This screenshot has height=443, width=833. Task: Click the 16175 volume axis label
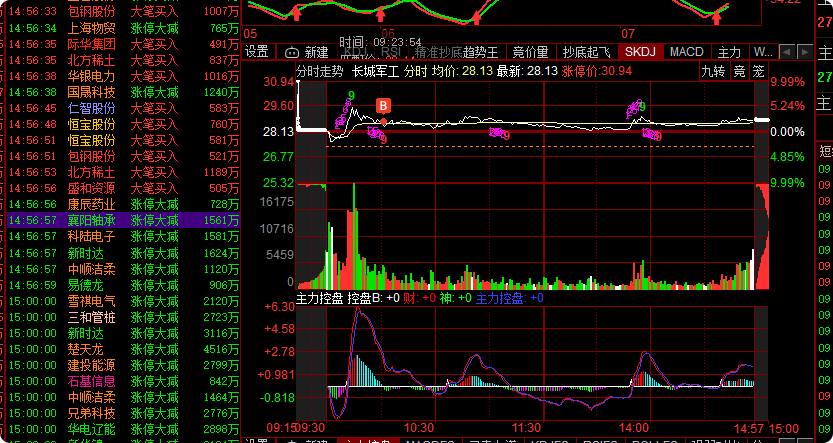[x=275, y=202]
